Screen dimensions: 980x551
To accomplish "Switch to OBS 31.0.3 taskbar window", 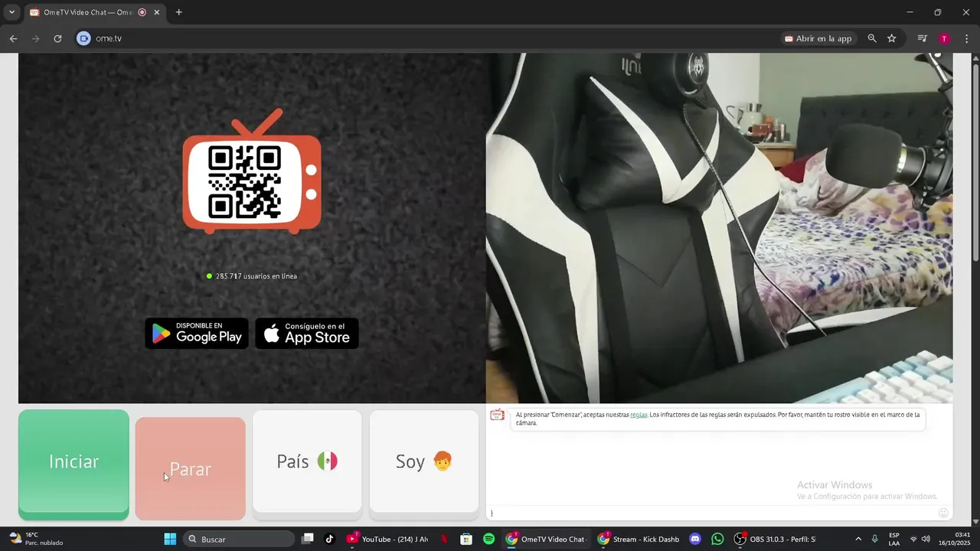I will [x=775, y=539].
